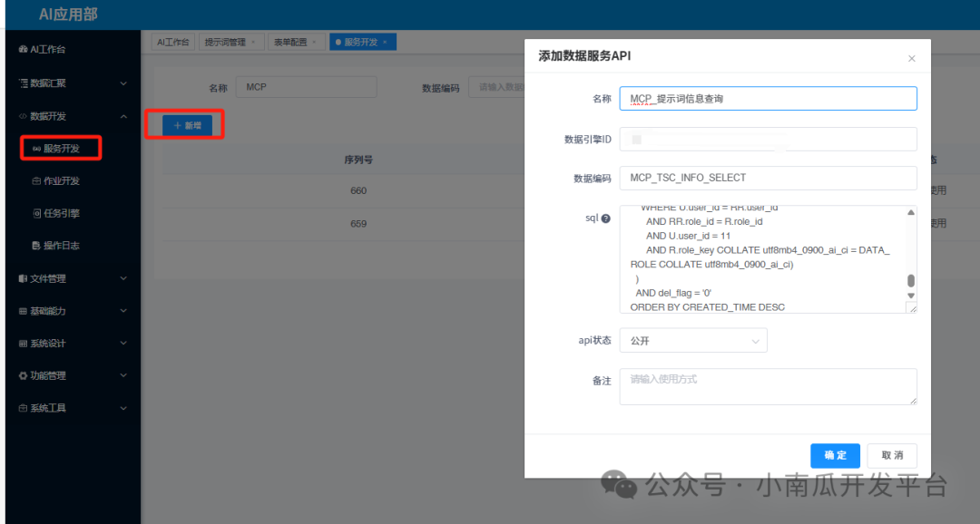
Task: Click the 基础能力 icon in sidebar
Action: (x=23, y=311)
